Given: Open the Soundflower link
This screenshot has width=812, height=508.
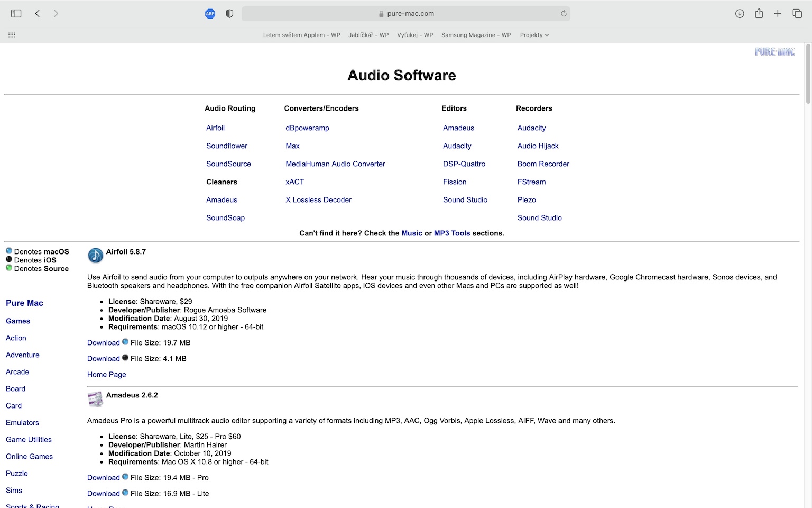Looking at the screenshot, I should [x=227, y=146].
